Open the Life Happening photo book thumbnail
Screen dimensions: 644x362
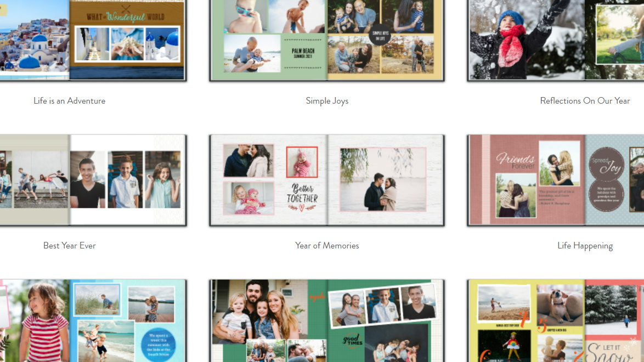tap(555, 180)
